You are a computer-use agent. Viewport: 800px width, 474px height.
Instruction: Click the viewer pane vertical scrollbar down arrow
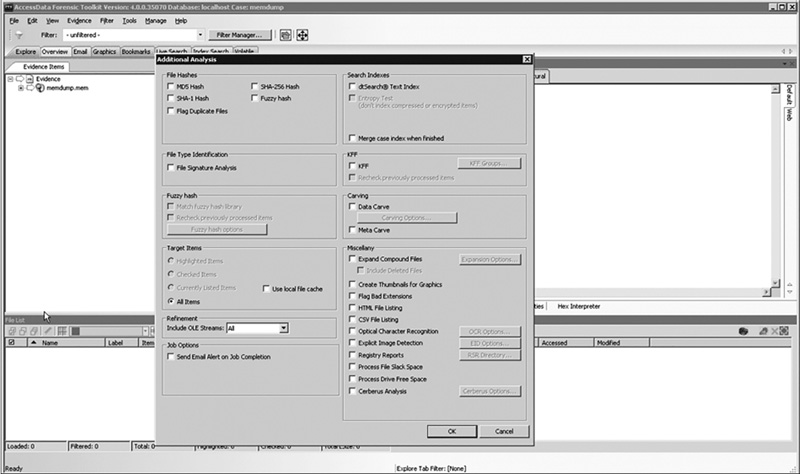[x=775, y=283]
